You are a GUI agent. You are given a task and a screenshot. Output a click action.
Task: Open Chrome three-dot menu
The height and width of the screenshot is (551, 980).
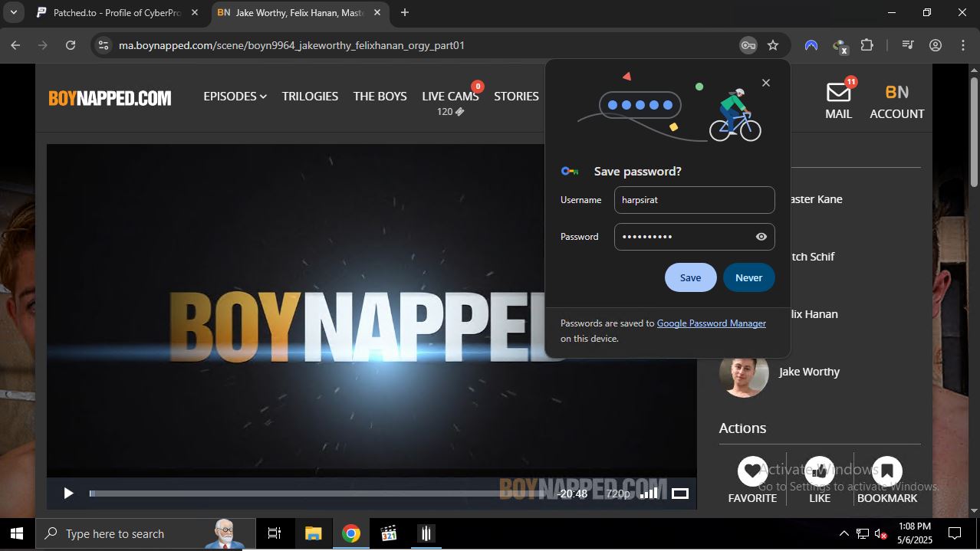963,45
